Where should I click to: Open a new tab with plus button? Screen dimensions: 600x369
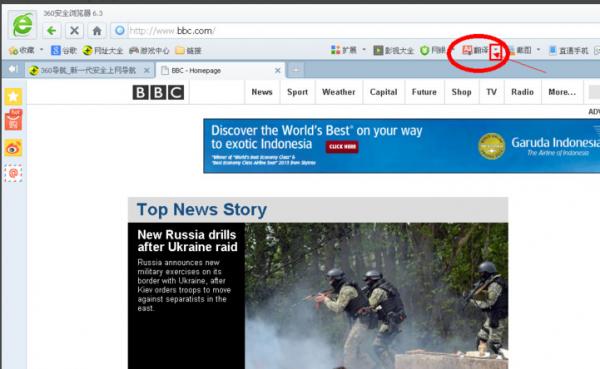click(295, 70)
